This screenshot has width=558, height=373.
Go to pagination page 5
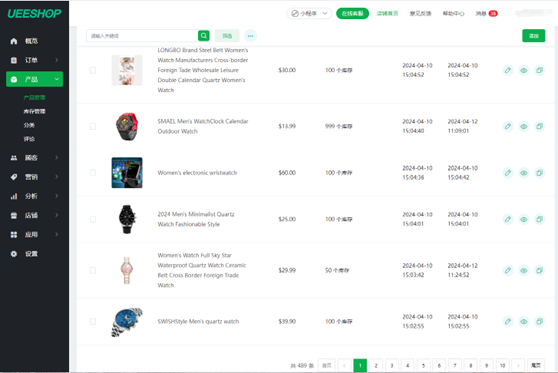pos(423,365)
